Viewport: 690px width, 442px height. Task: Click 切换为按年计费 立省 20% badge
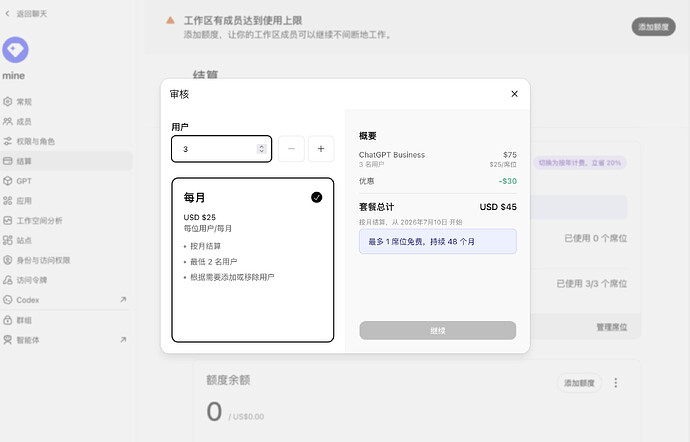point(580,163)
